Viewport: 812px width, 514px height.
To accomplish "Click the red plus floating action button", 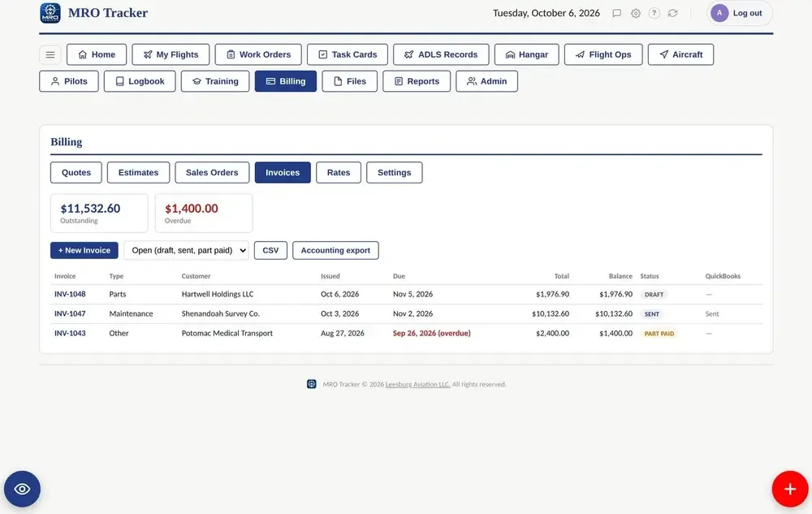I will [x=790, y=489].
